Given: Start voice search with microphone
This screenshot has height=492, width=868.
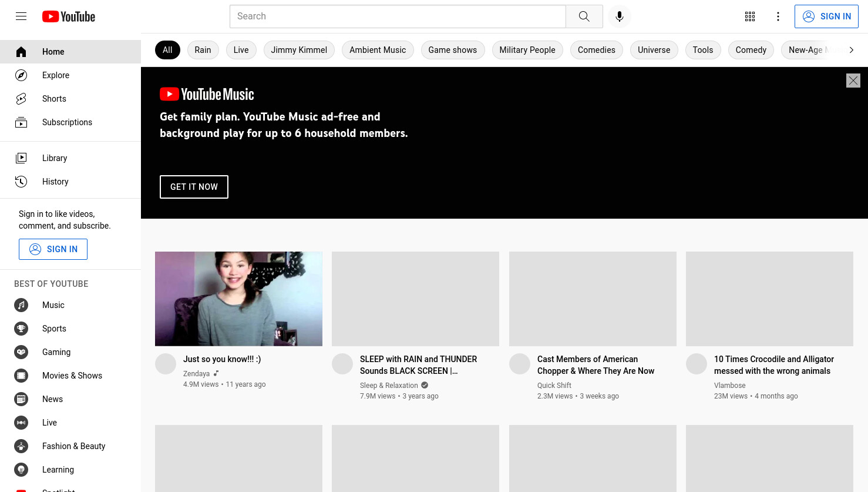Looking at the screenshot, I should tap(620, 16).
